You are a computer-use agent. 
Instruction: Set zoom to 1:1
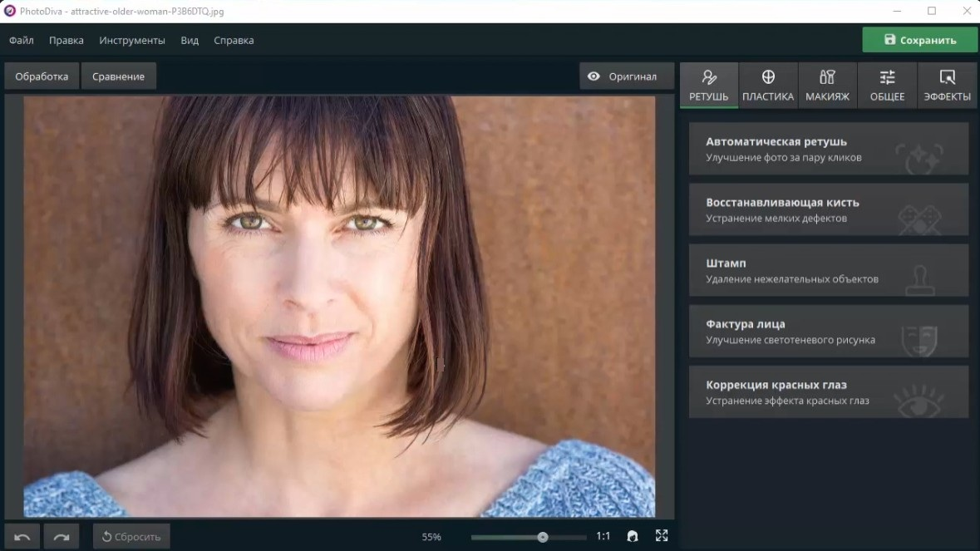tap(603, 536)
